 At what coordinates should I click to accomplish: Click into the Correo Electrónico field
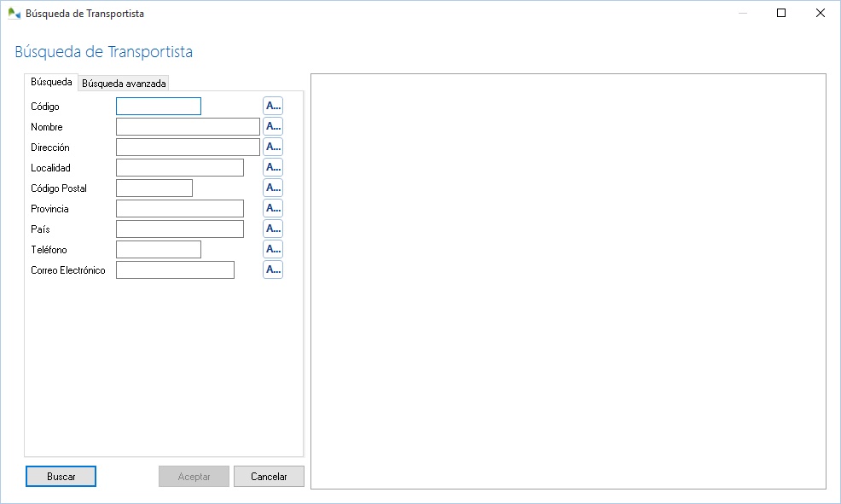coord(175,270)
